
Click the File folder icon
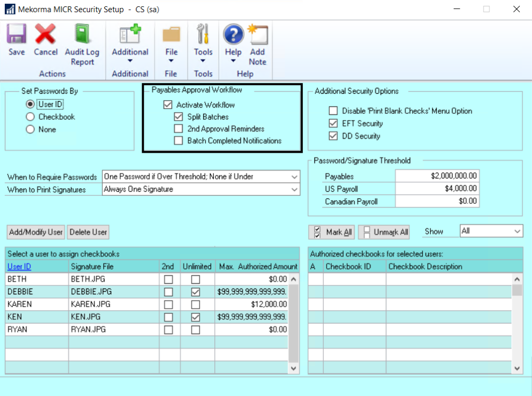(171, 34)
